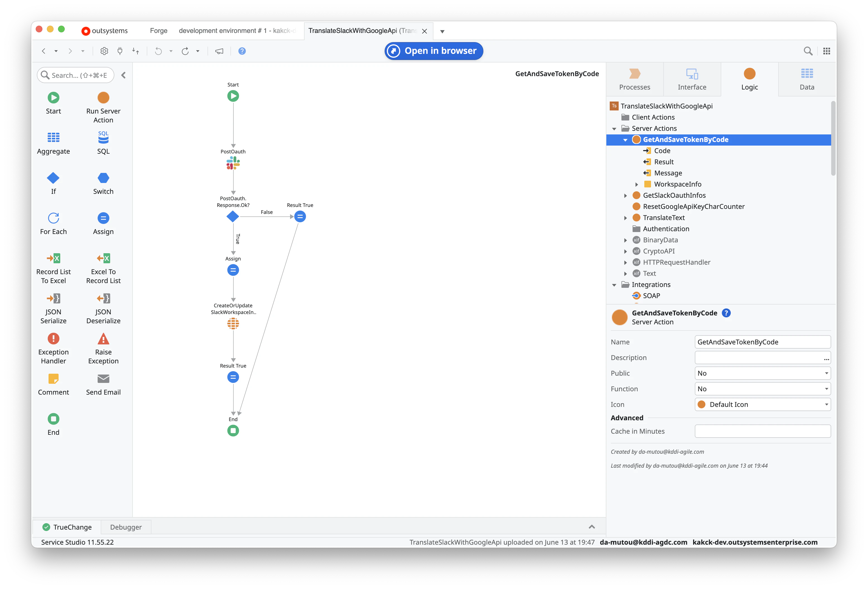Open the tab list dropdown arrow

pos(442,31)
